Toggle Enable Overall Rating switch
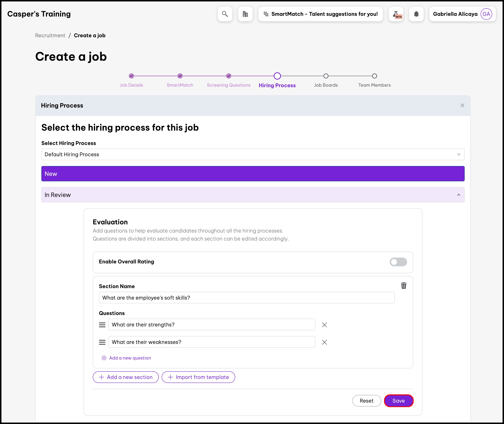This screenshot has height=424, width=504. 398,262
